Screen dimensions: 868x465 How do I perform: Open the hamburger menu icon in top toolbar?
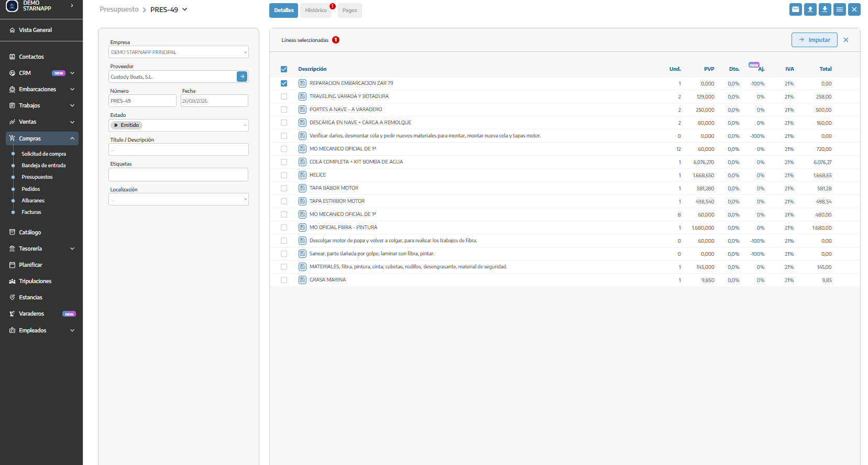point(840,9)
